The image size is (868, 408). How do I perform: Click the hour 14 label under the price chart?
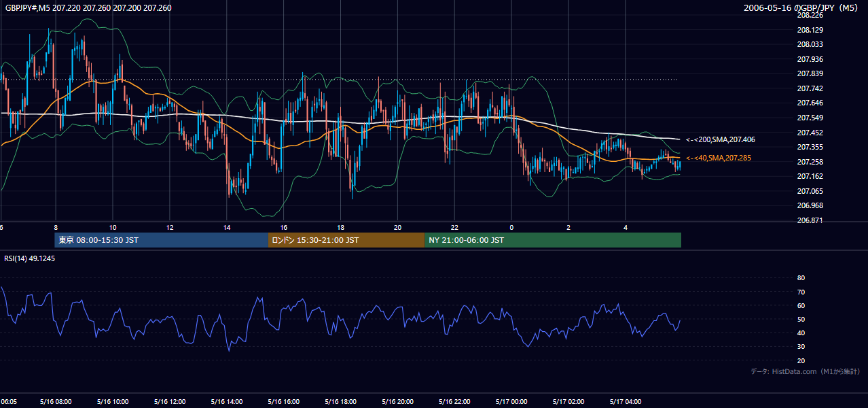tap(227, 228)
